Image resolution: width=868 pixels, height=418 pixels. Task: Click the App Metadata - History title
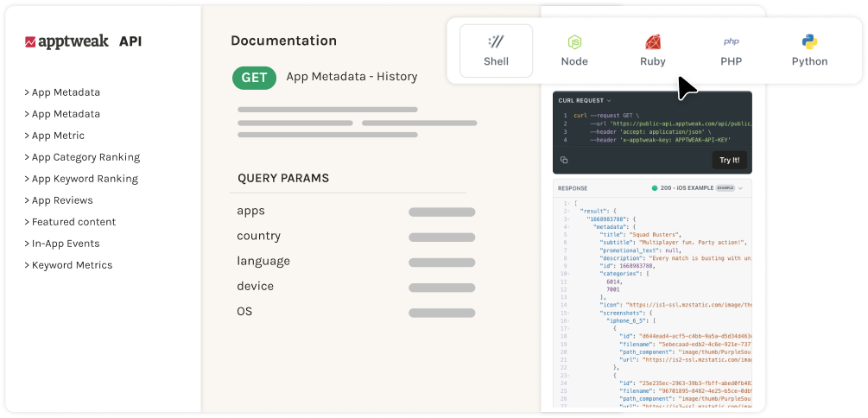352,76
